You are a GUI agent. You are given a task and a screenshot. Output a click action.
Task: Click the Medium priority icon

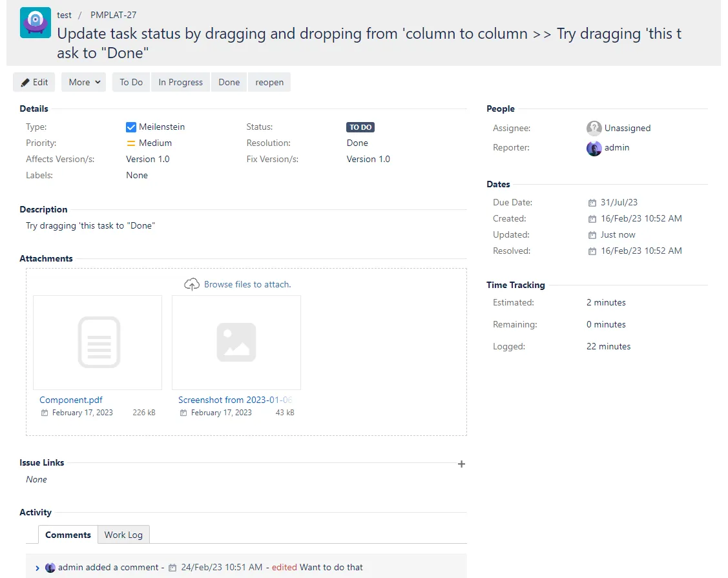point(131,143)
